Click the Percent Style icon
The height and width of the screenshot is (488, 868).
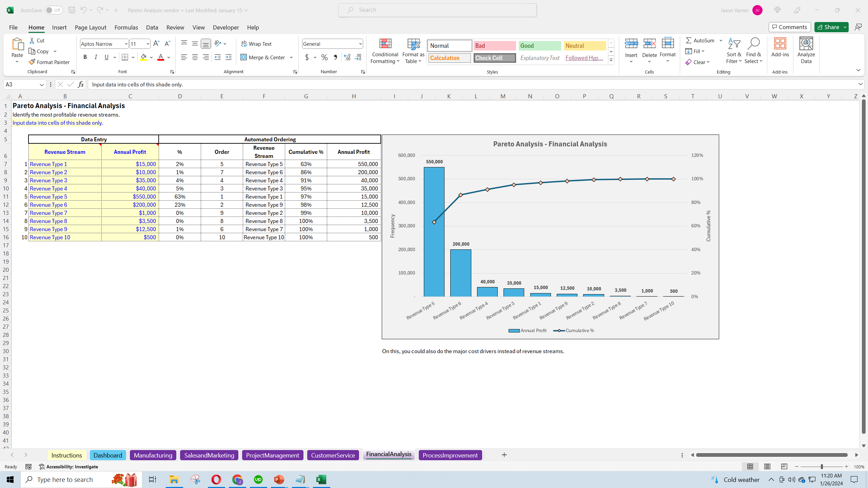(324, 57)
